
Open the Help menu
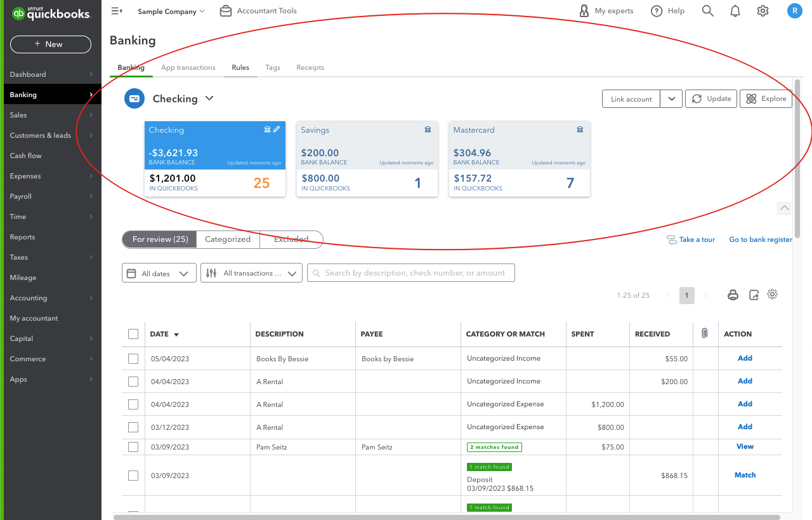coord(668,11)
